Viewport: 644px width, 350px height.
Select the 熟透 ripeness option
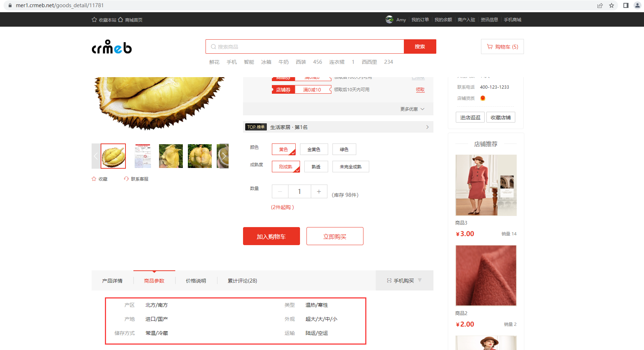click(316, 167)
